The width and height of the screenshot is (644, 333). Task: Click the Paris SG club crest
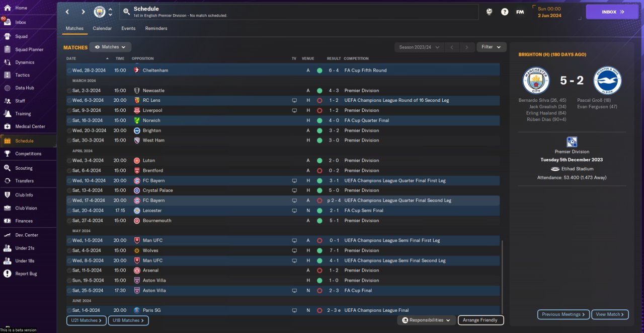pyautogui.click(x=136, y=310)
